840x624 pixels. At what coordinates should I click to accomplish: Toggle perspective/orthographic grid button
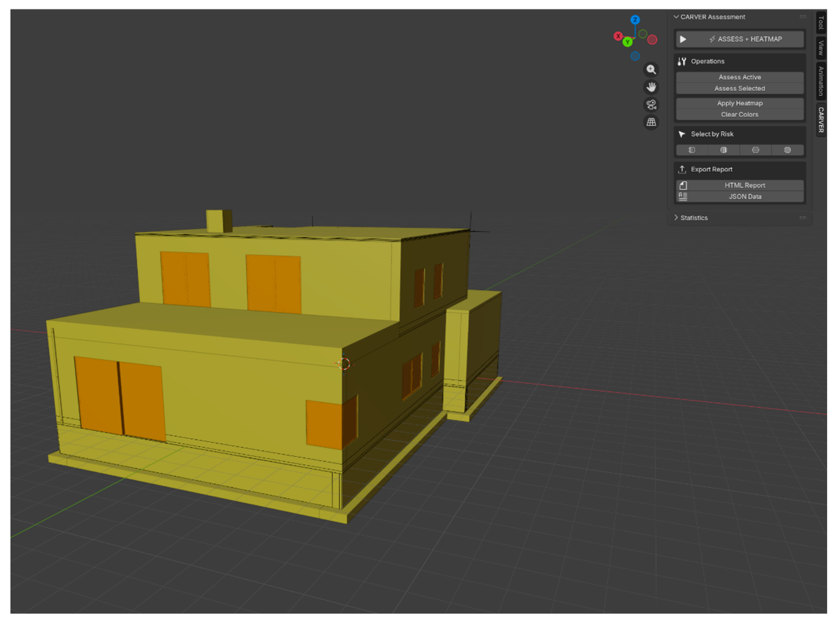click(x=651, y=122)
